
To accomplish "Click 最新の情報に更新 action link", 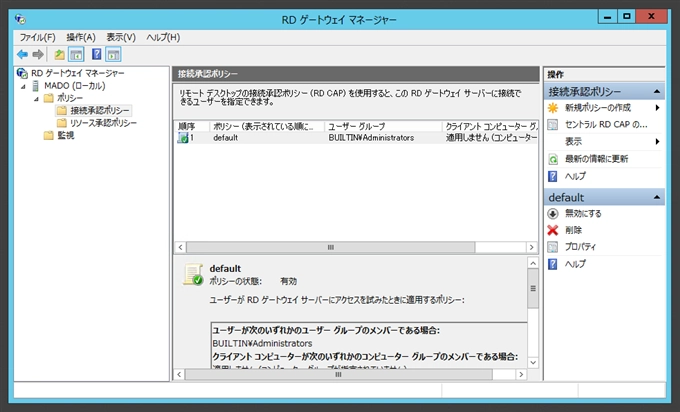I will click(596, 159).
